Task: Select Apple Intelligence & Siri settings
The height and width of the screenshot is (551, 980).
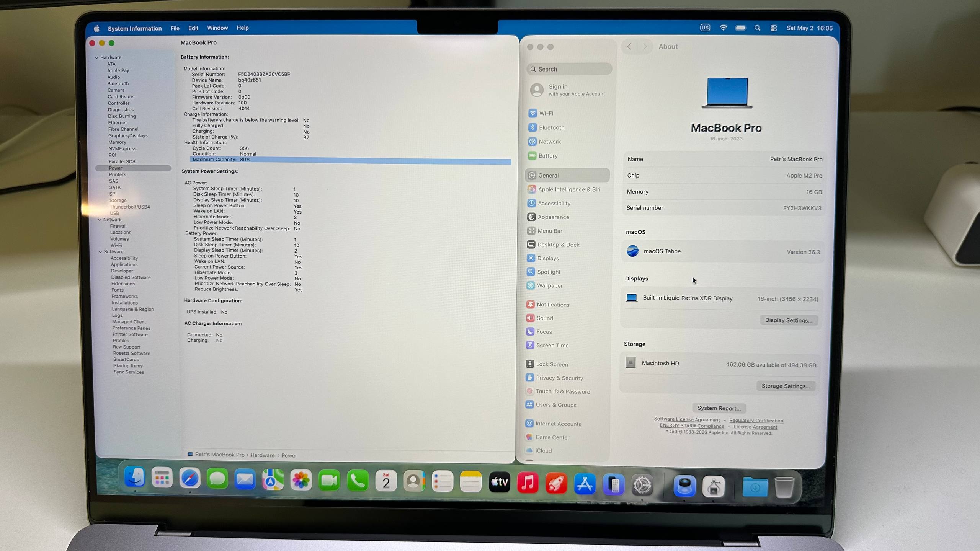Action: click(x=564, y=189)
